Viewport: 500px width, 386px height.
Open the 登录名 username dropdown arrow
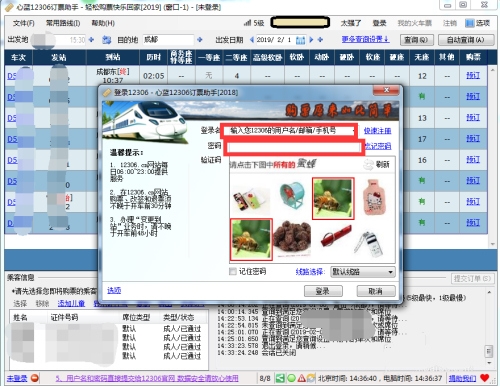pyautogui.click(x=353, y=131)
